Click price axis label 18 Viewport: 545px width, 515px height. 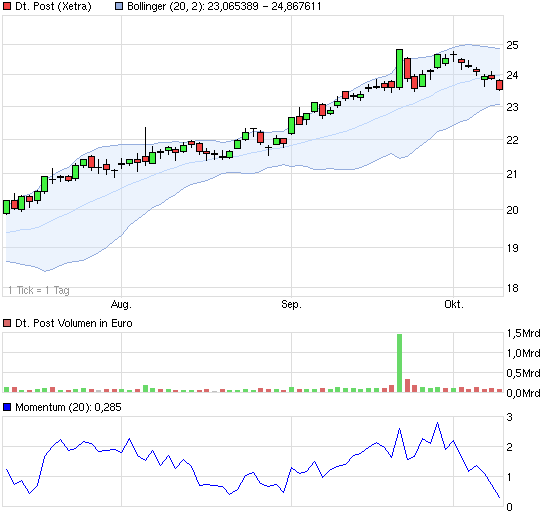tap(512, 288)
